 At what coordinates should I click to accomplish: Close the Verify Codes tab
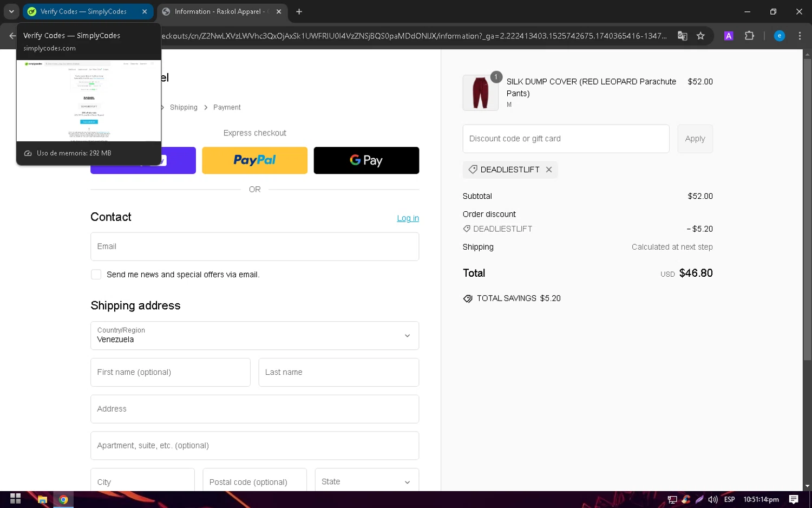point(145,11)
